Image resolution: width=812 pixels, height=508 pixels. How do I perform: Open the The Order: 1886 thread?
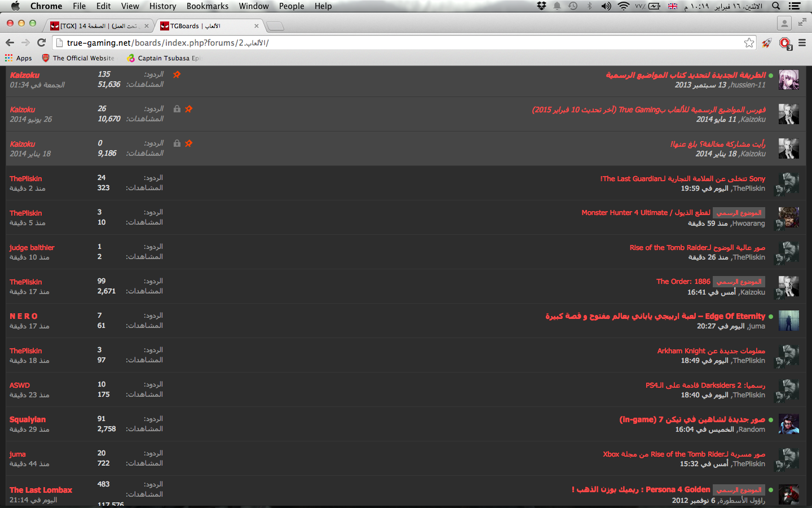click(683, 281)
